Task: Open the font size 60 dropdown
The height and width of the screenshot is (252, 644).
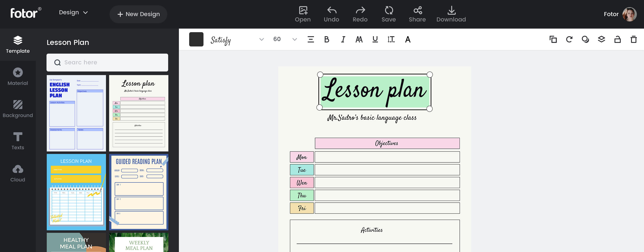Action: coord(294,40)
